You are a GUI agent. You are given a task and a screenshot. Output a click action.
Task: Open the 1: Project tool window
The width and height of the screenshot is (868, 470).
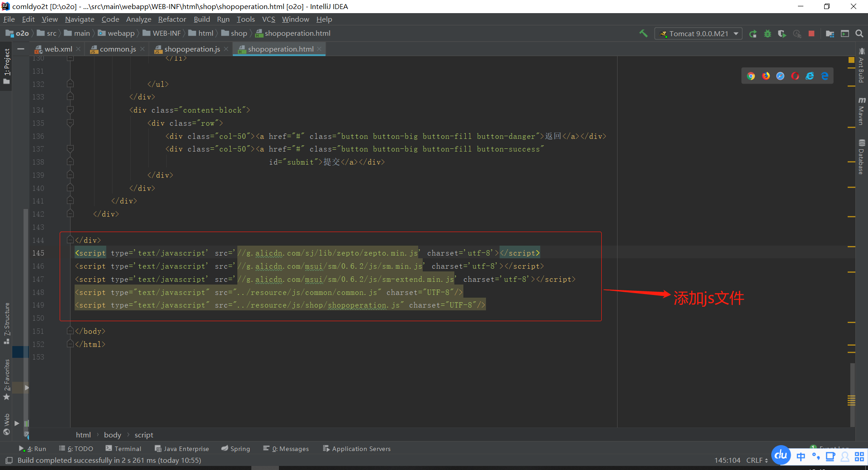[x=6, y=66]
